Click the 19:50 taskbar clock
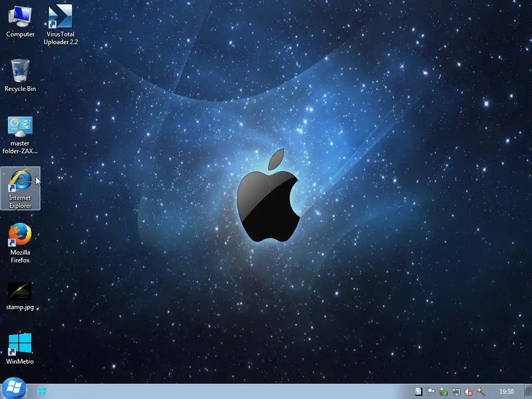Screen dimensions: 532x399 click(507, 392)
